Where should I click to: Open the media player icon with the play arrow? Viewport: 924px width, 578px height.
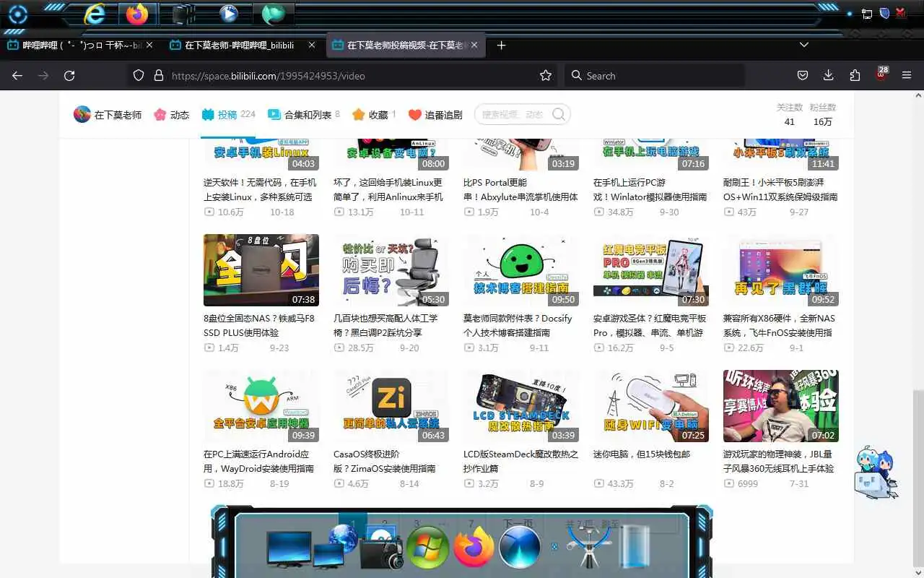tap(229, 14)
